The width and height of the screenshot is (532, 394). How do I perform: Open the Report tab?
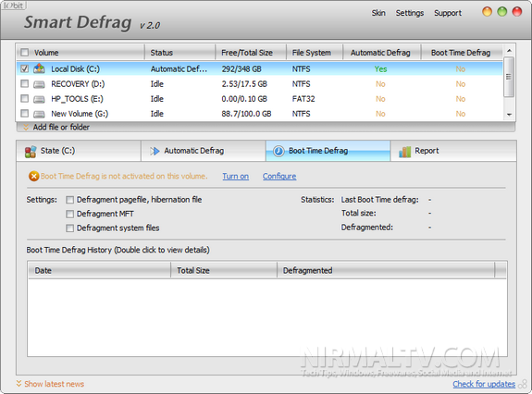(453, 151)
